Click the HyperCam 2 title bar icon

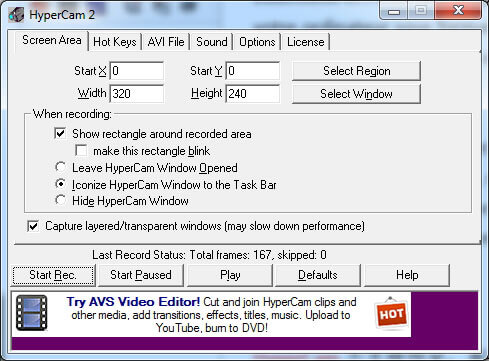[16, 15]
